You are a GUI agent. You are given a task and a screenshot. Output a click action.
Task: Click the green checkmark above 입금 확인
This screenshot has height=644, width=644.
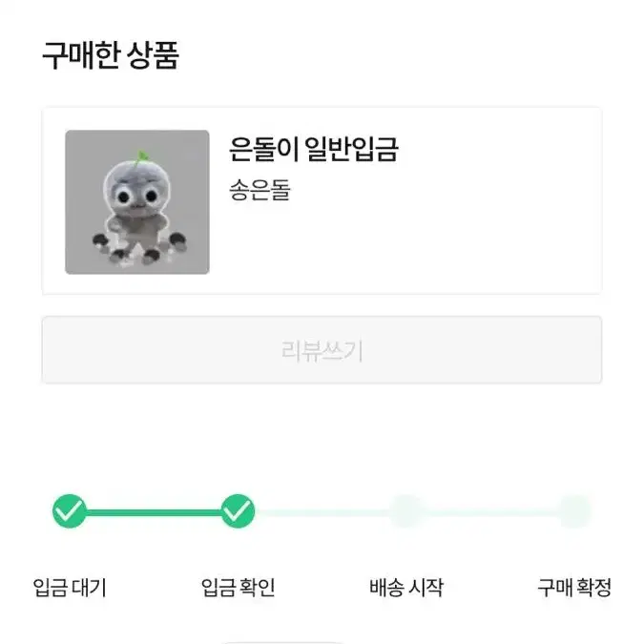click(238, 511)
